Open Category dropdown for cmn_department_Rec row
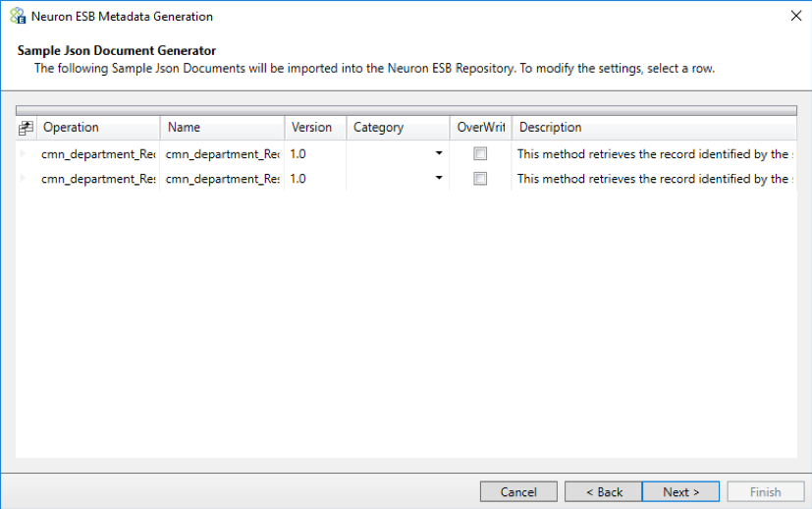 coord(439,153)
